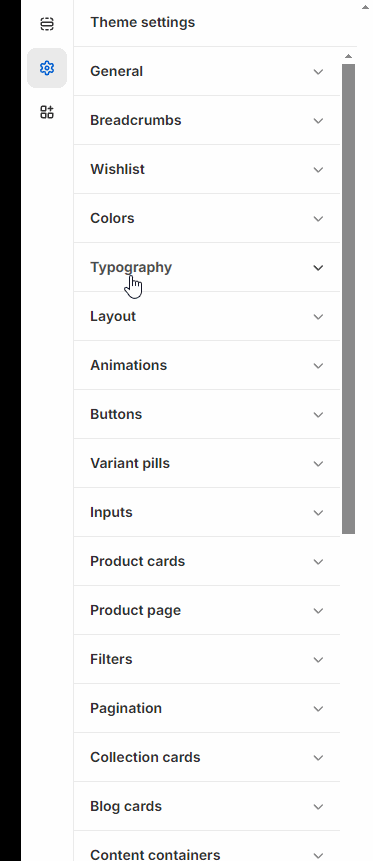Expand the Pagination chevron
The width and height of the screenshot is (373, 861).
click(318, 708)
